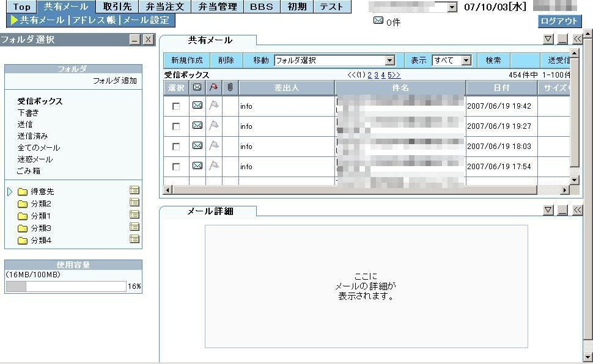Check the 2007/06/19 19:27 mail checkbox
Viewport: 593px width, 364px height.
coord(176,126)
